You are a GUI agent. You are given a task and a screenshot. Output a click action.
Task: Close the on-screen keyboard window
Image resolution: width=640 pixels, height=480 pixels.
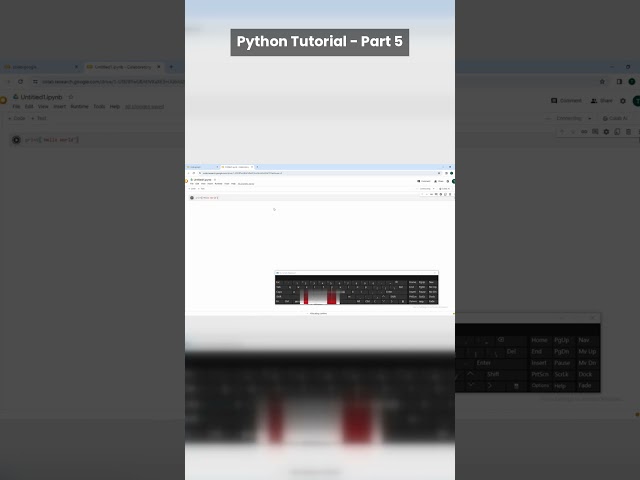pyautogui.click(x=593, y=317)
